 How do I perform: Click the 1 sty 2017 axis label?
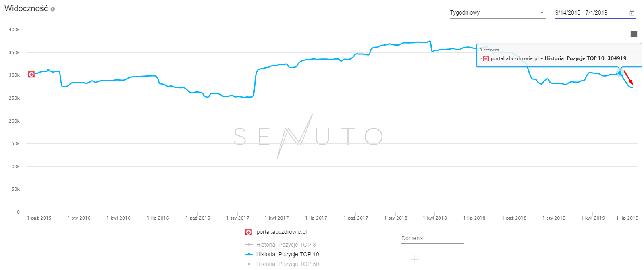click(238, 218)
